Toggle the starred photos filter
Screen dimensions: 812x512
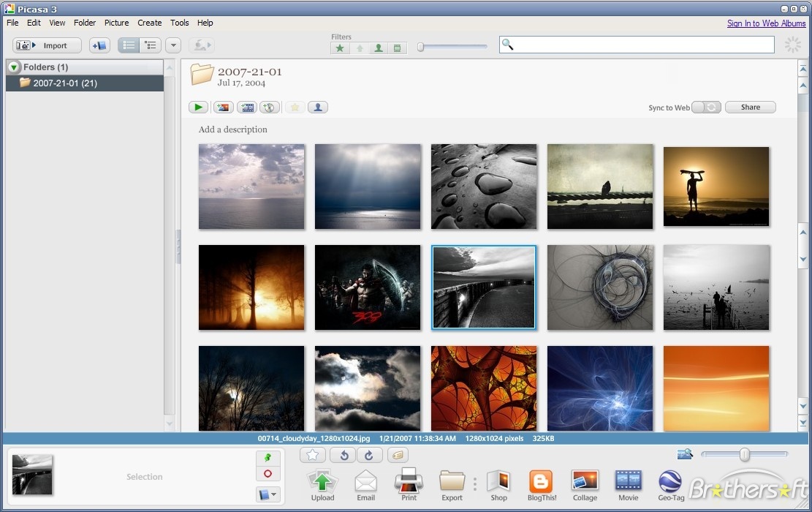340,48
